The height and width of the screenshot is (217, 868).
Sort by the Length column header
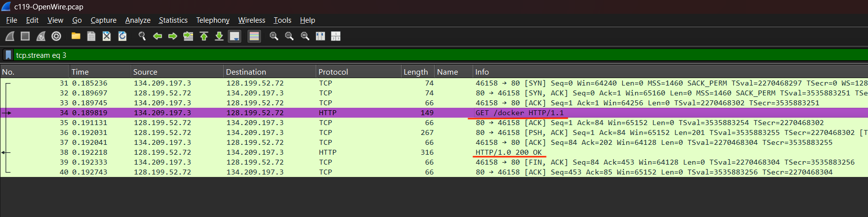pos(418,72)
